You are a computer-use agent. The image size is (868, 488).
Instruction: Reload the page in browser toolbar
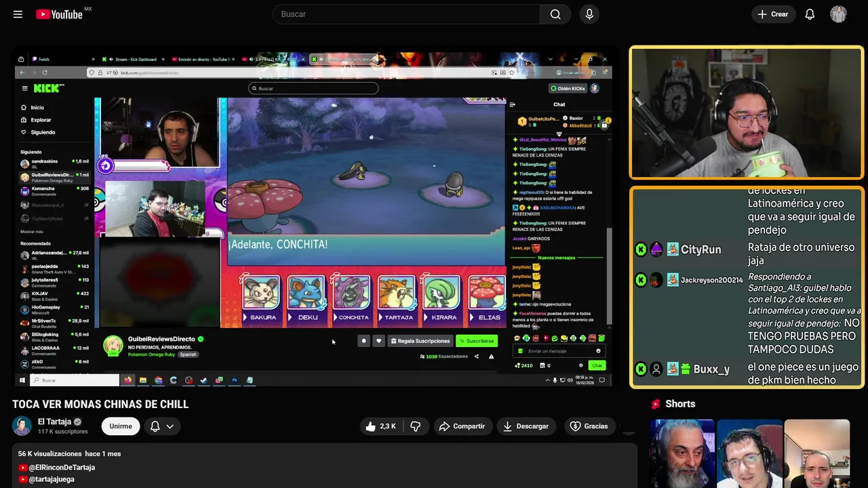[x=45, y=73]
